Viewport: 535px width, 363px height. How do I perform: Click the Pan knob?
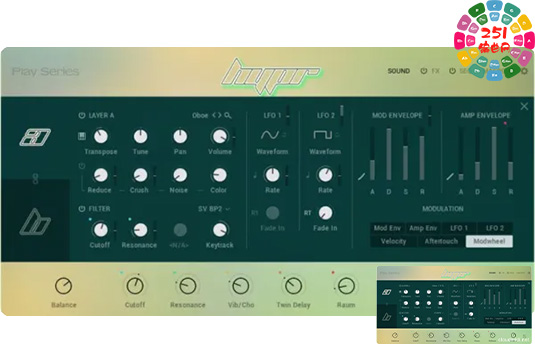click(180, 136)
